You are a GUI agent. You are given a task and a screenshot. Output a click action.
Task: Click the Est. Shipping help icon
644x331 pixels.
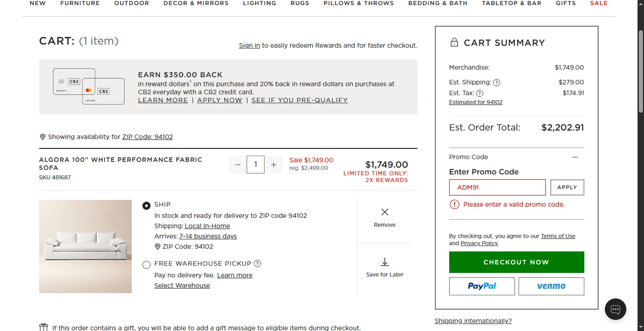[496, 83]
